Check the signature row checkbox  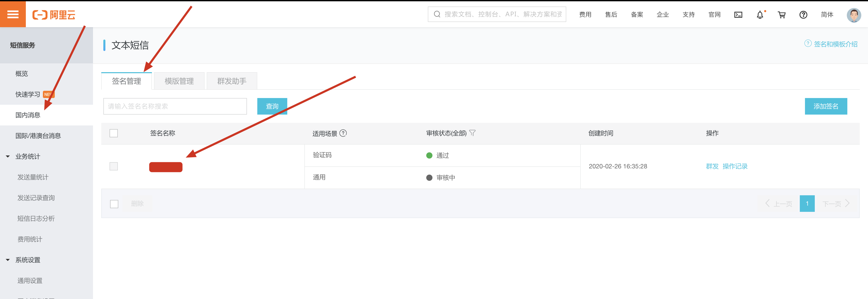114,166
